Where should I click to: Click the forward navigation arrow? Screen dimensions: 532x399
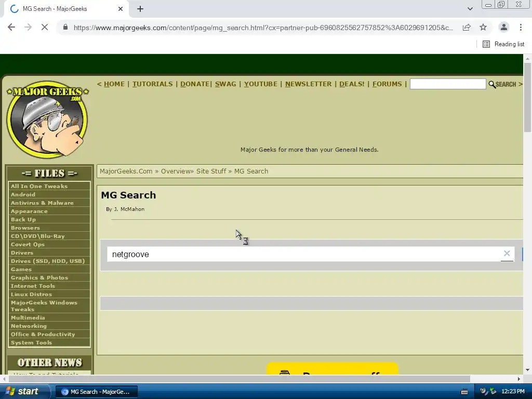[28, 28]
